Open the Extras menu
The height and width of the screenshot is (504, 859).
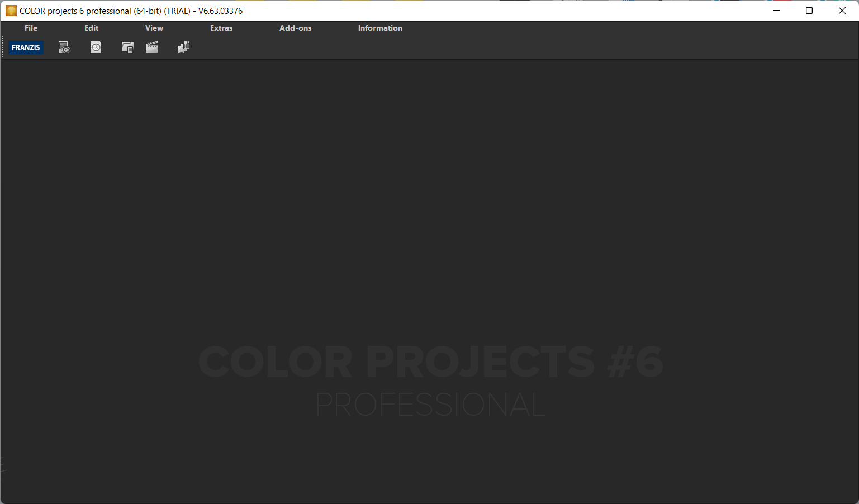coord(221,28)
